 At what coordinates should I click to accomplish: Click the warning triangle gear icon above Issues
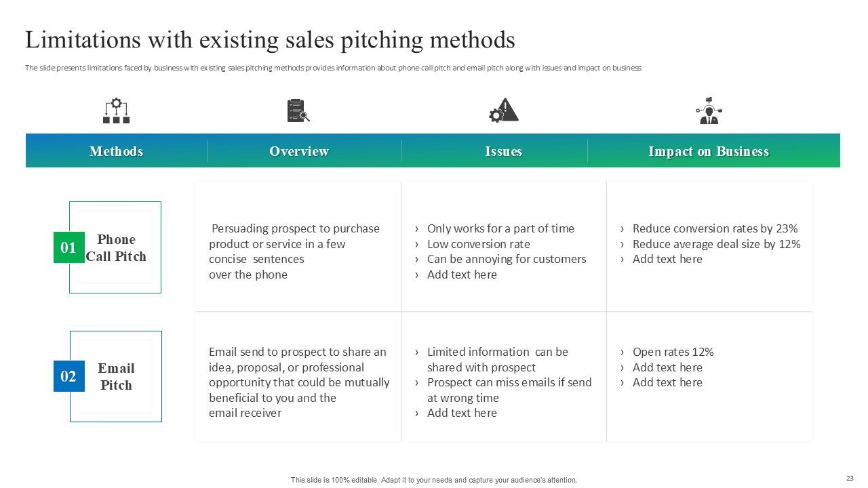[x=503, y=110]
